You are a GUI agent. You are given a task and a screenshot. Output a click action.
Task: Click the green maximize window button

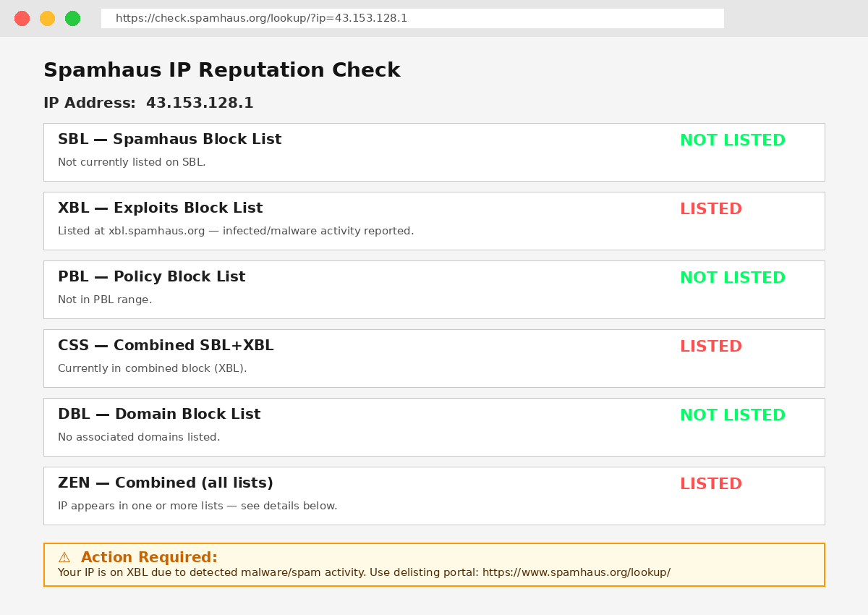73,19
